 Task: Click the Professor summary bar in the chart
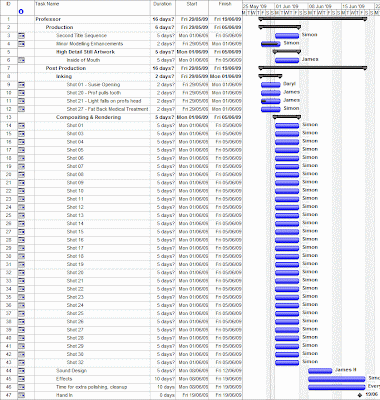[x=313, y=19]
